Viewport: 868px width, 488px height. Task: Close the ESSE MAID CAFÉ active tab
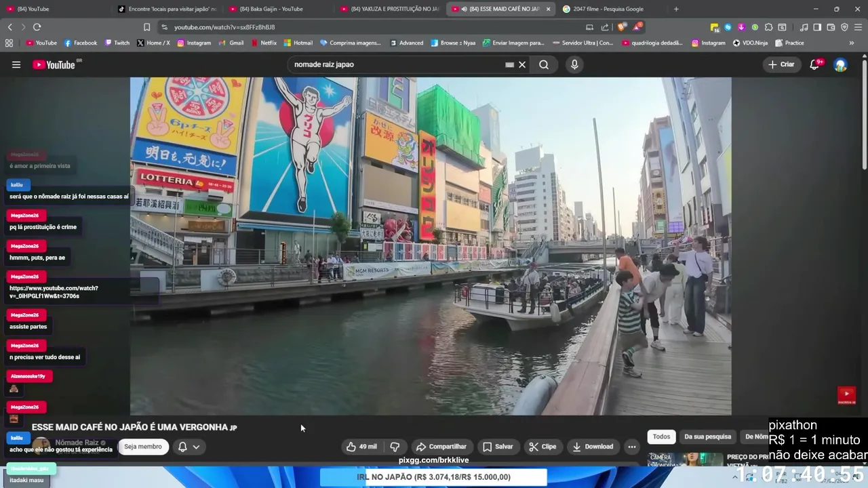point(548,9)
